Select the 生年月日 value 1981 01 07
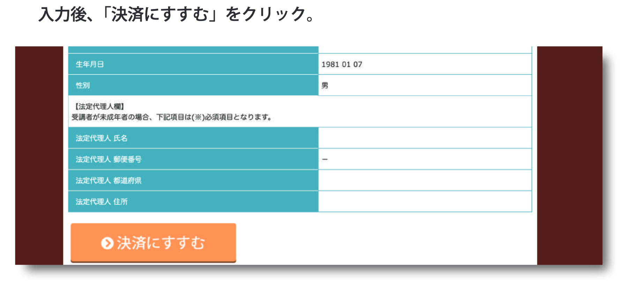644x294 pixels. pyautogui.click(x=342, y=64)
